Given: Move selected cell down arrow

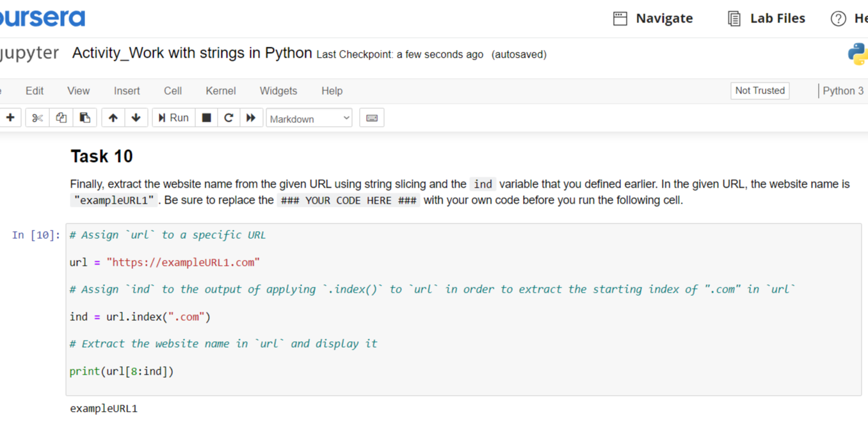Looking at the screenshot, I should (x=136, y=118).
